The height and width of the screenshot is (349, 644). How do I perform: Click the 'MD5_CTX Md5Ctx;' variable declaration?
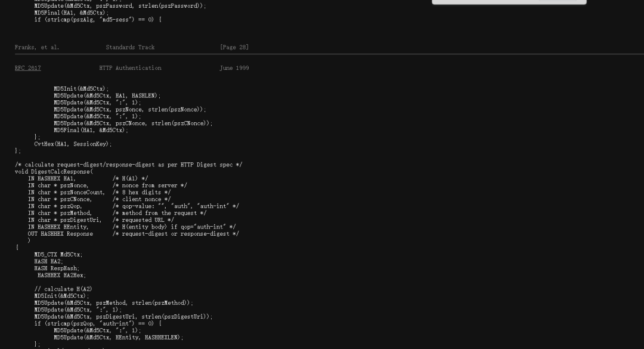pos(58,255)
